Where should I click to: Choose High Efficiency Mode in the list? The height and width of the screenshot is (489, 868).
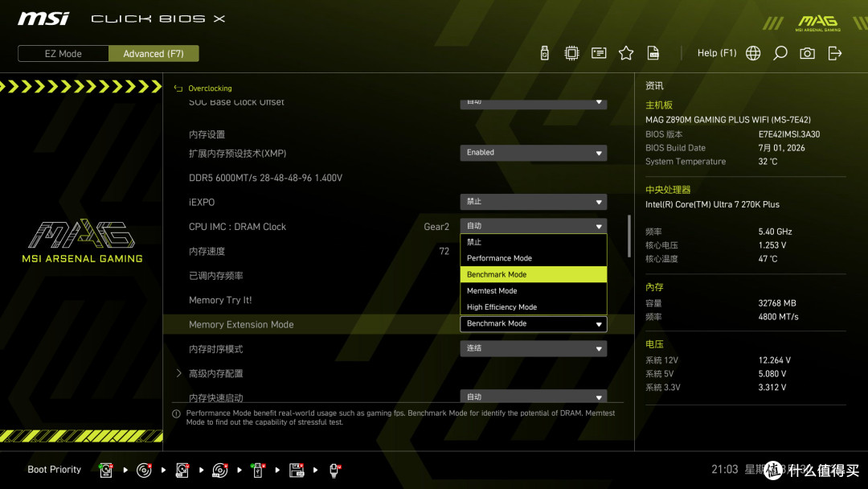533,306
